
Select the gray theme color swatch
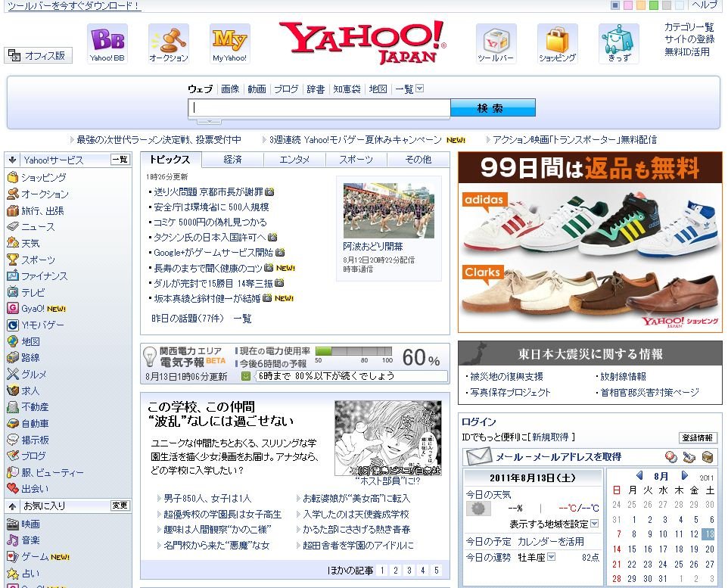click(667, 5)
